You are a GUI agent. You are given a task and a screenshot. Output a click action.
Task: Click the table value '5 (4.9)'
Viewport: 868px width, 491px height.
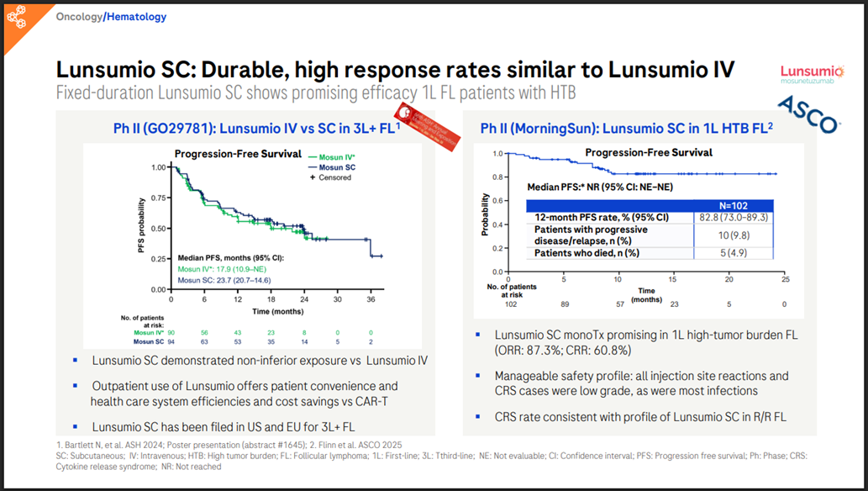[x=734, y=253]
